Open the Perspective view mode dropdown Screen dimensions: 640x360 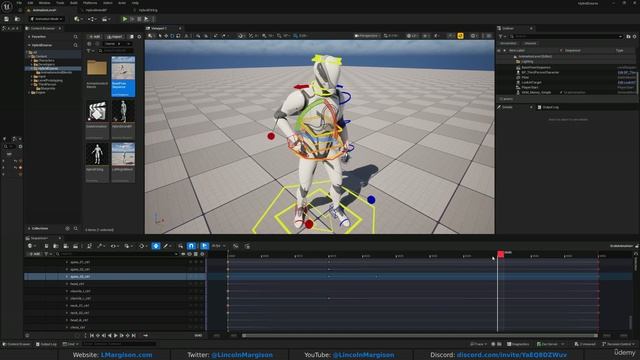pyautogui.click(x=366, y=36)
